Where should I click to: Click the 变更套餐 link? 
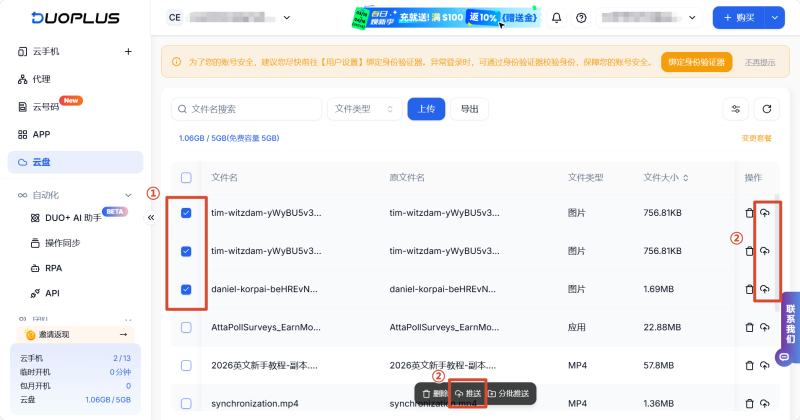[x=757, y=138]
